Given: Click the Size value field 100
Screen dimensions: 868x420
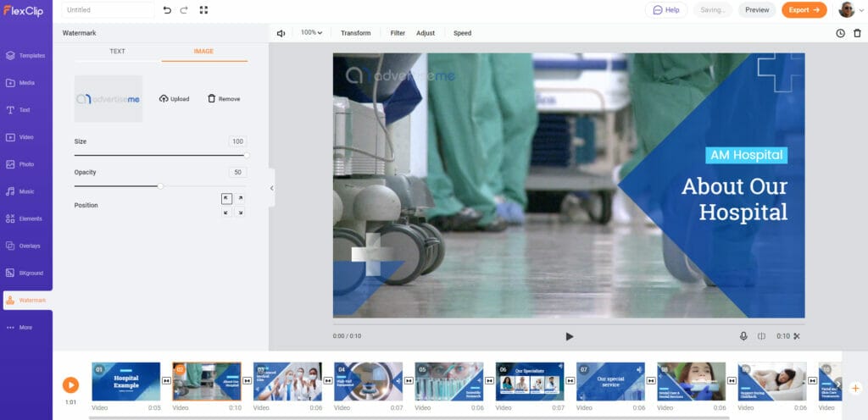Looking at the screenshot, I should coord(237,141).
